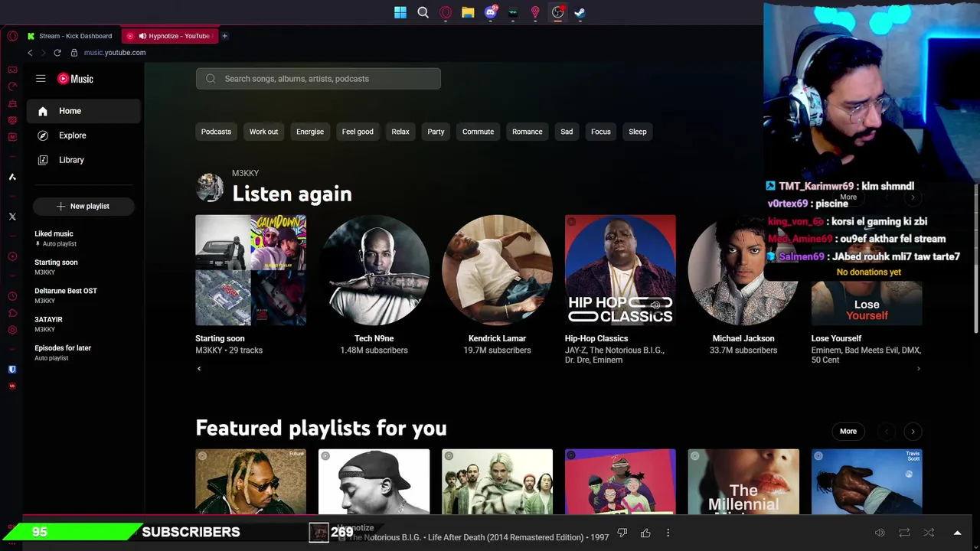Select the Sleep filter chip
Image resolution: width=980 pixels, height=551 pixels.
click(638, 132)
